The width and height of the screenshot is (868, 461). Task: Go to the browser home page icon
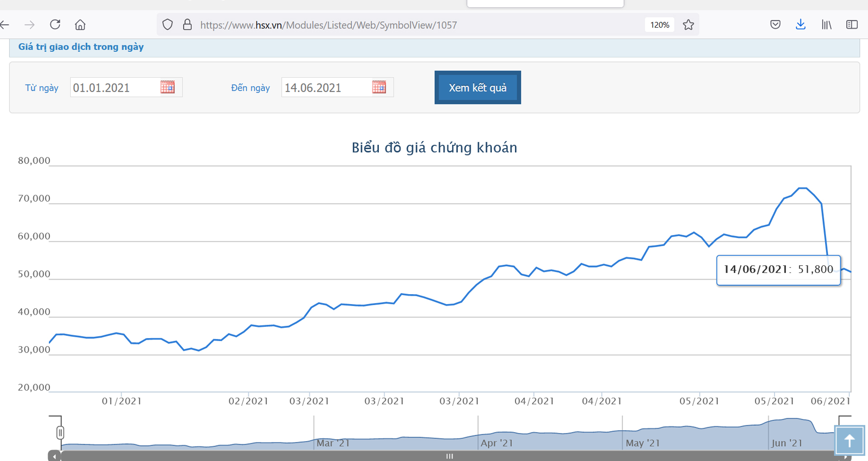pos(80,25)
